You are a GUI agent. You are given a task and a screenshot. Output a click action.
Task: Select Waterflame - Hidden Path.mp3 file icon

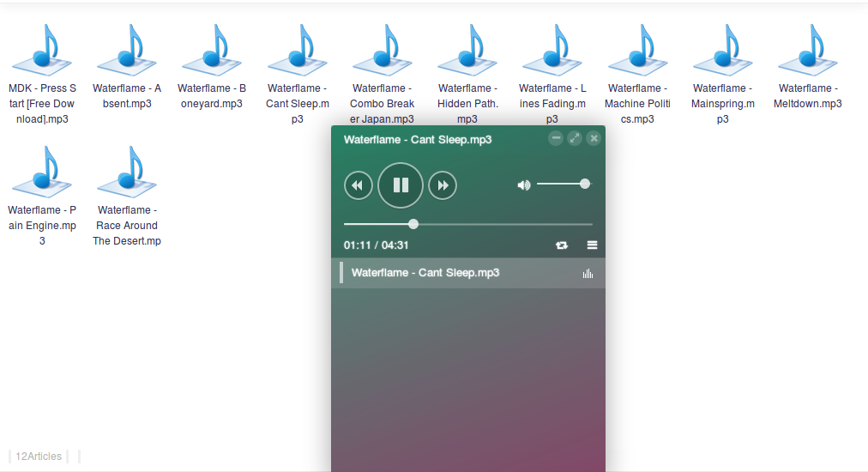(467, 51)
